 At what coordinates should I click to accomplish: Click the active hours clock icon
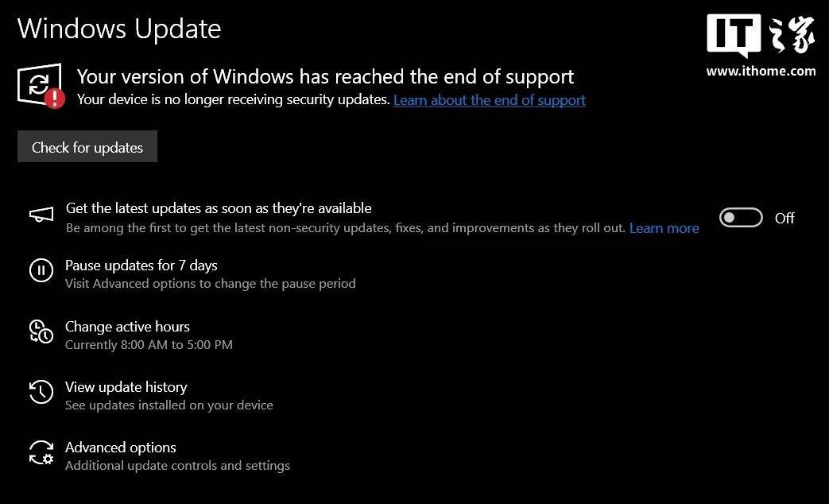pyautogui.click(x=41, y=331)
